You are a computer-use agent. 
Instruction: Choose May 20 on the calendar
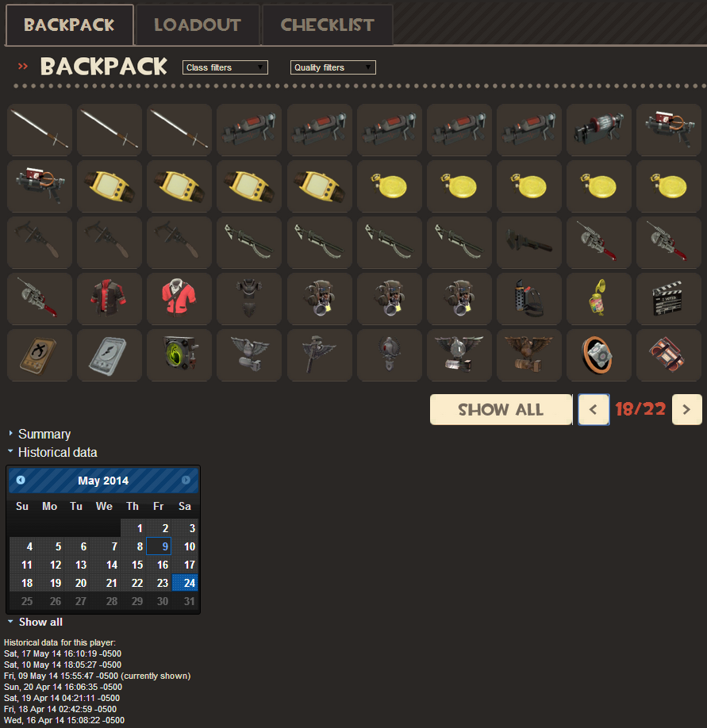pos(77,583)
